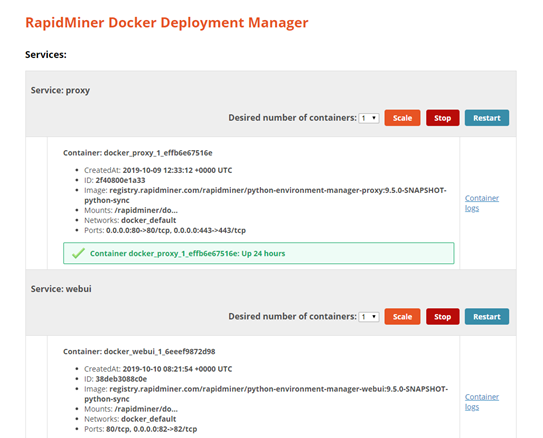Click 'Up 24 hours' status message
Image resolution: width=543 pixels, height=438 pixels.
tap(187, 253)
